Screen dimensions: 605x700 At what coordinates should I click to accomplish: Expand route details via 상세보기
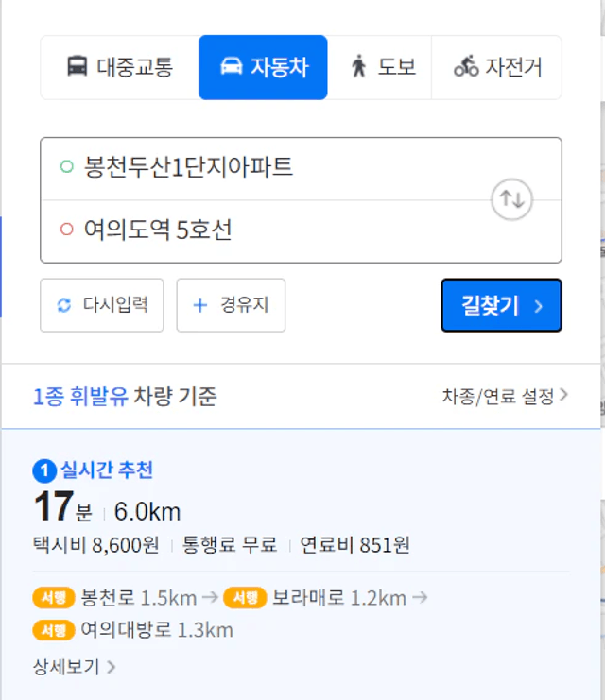[74, 667]
